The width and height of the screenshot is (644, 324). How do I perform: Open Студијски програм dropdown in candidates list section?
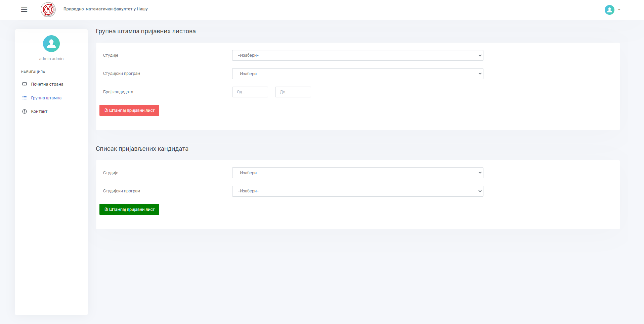coord(357,191)
